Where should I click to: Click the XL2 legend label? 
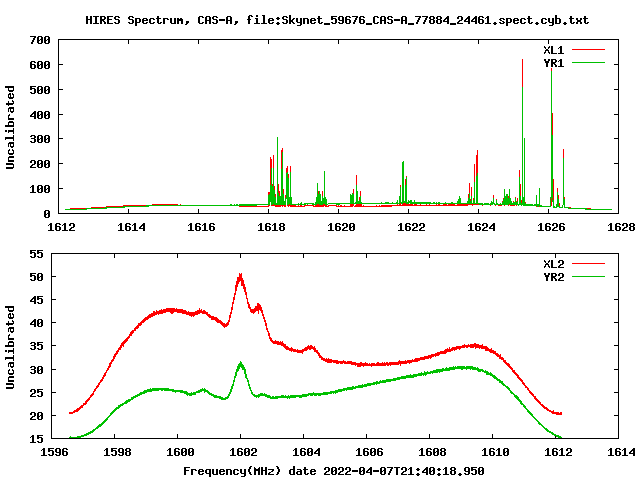[553, 264]
